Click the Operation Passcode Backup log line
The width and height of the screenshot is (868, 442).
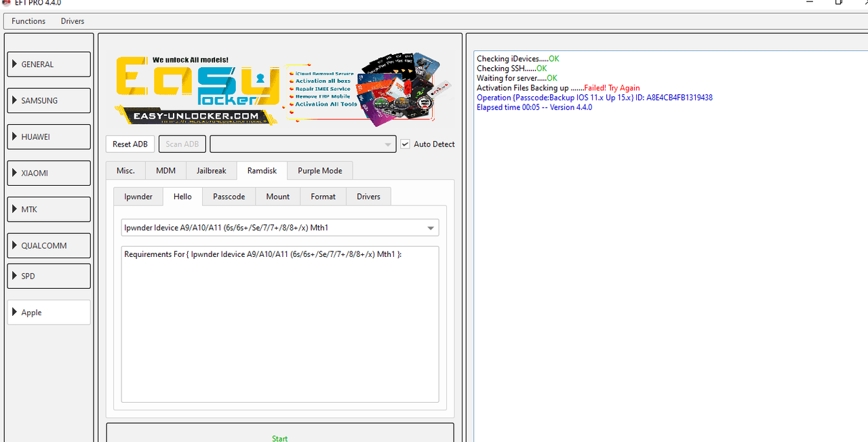click(x=595, y=98)
